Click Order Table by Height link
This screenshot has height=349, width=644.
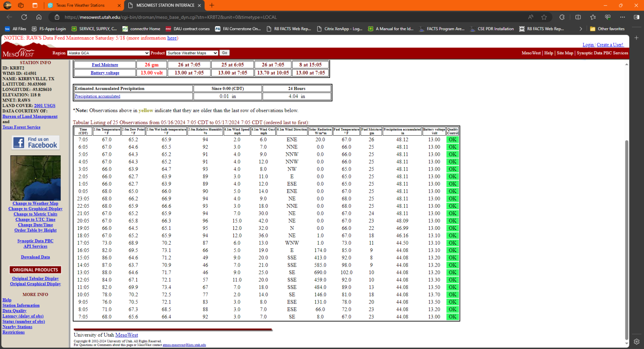point(35,230)
